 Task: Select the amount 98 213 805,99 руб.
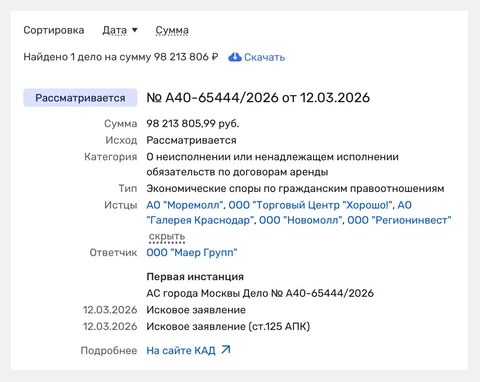click(x=193, y=124)
